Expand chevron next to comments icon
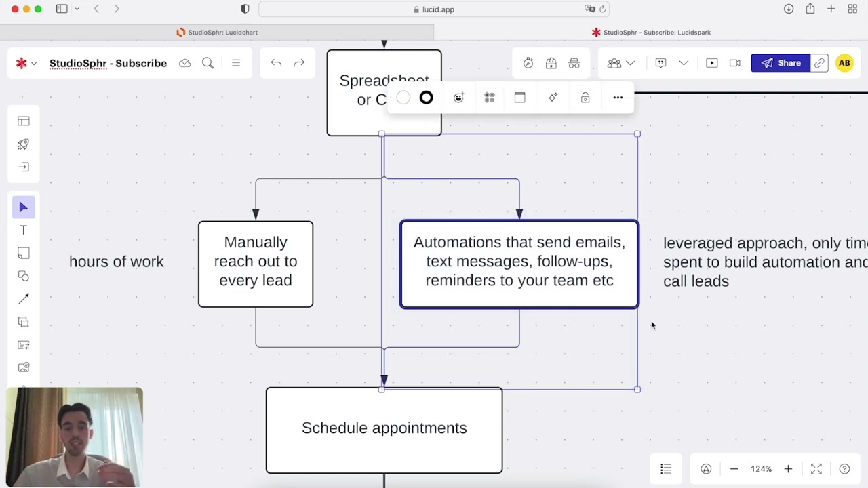868x488 pixels. click(684, 63)
